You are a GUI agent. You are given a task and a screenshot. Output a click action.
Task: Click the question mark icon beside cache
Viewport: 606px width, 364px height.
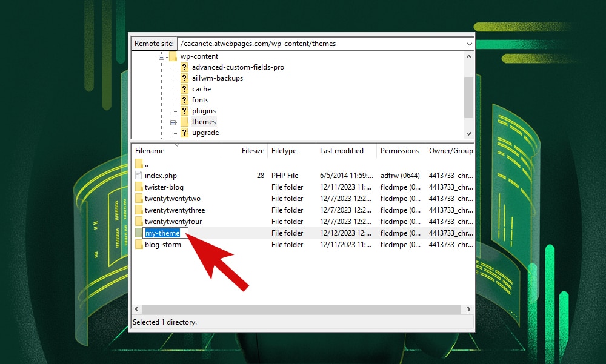pos(184,88)
